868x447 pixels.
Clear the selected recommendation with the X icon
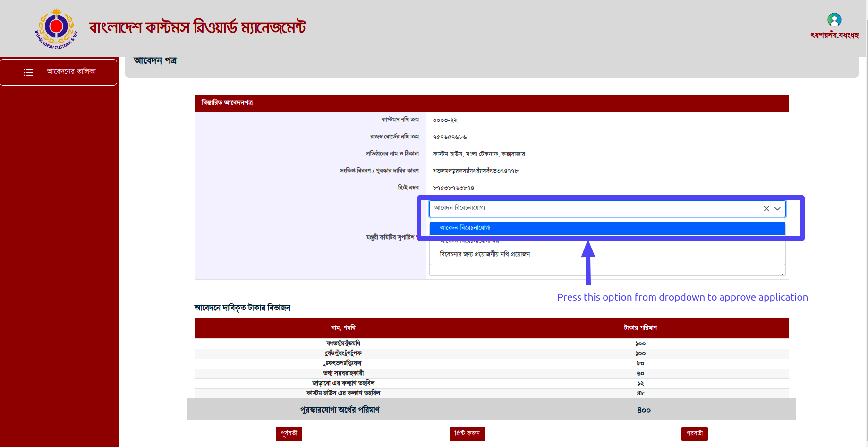766,209
